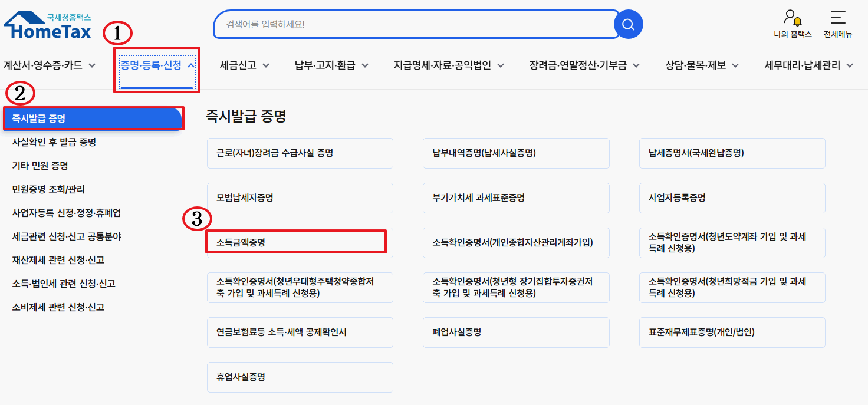Expand the 장려금·연말정산·기부금 dropdown
The width and height of the screenshot is (868, 405).
(580, 65)
